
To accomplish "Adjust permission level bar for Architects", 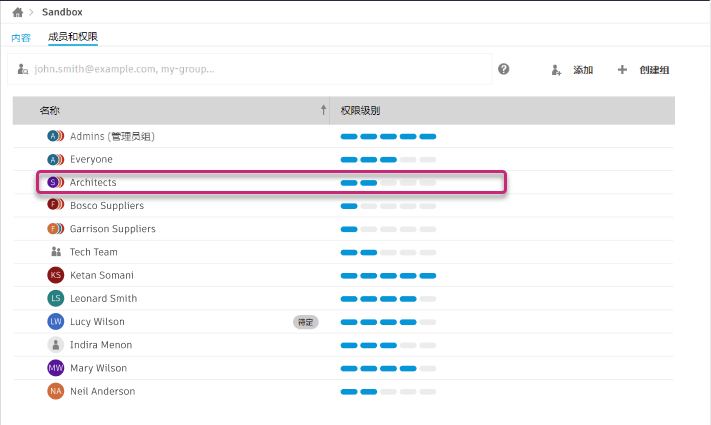I will (388, 183).
